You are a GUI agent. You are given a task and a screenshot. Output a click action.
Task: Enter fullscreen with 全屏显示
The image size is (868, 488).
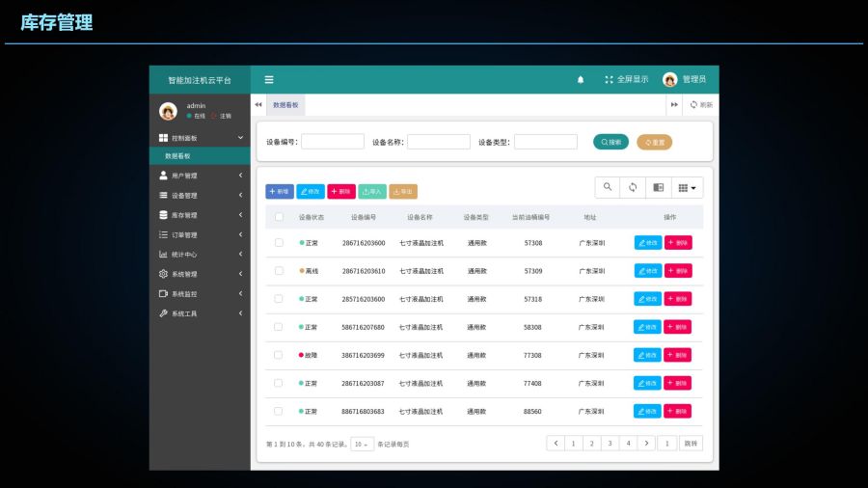pyautogui.click(x=626, y=79)
